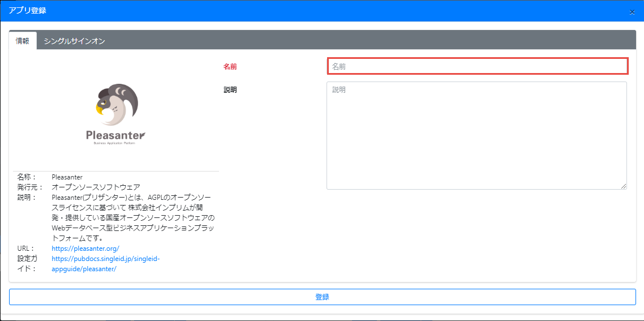Viewport: 644px width, 321px height.
Task: Click the 名称： label
Action: (x=27, y=177)
